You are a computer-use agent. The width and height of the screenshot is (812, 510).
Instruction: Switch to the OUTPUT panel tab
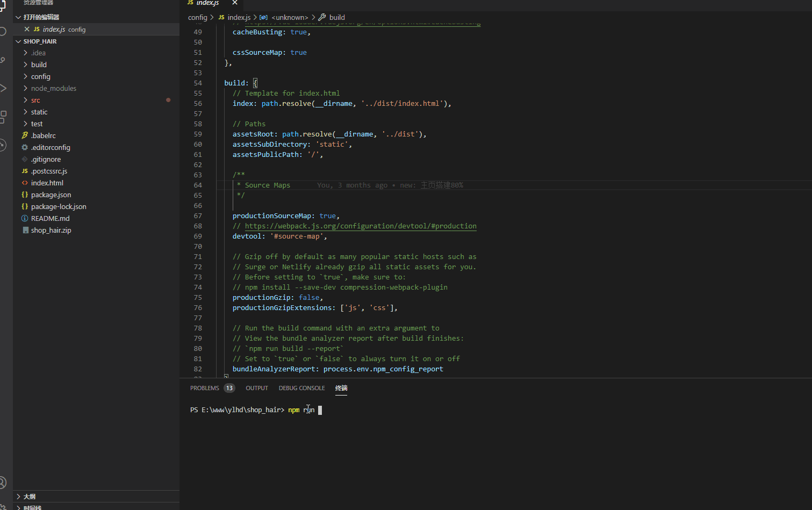pyautogui.click(x=257, y=388)
